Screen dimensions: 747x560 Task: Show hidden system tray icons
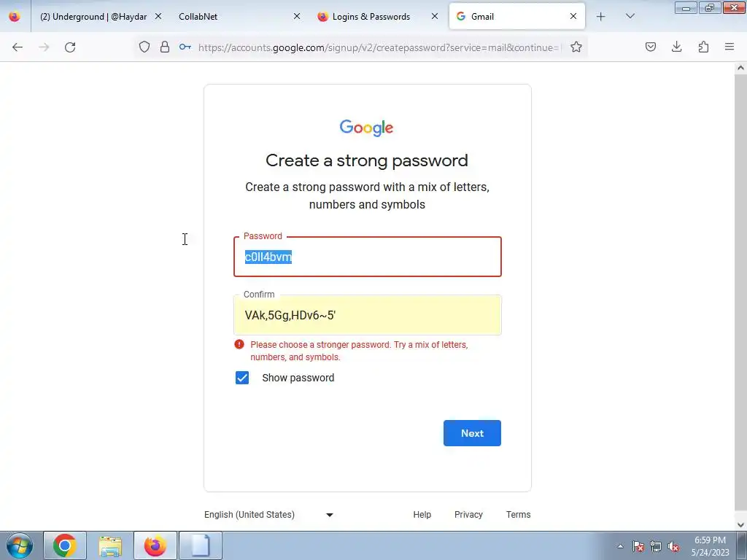[620, 546]
